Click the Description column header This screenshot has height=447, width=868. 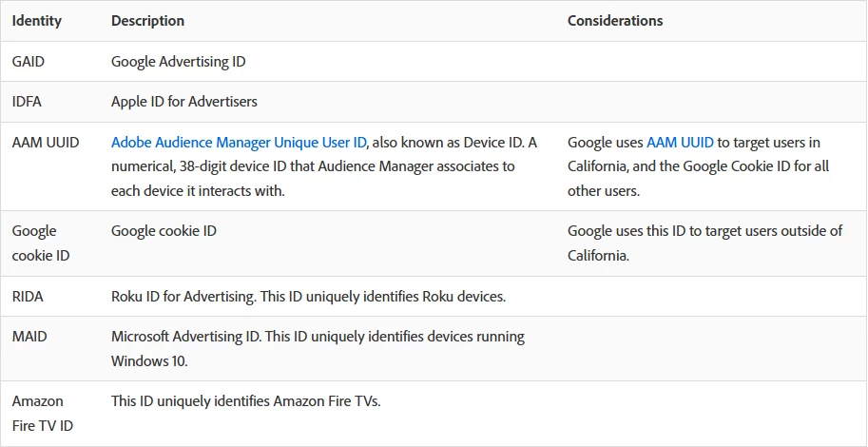147,21
